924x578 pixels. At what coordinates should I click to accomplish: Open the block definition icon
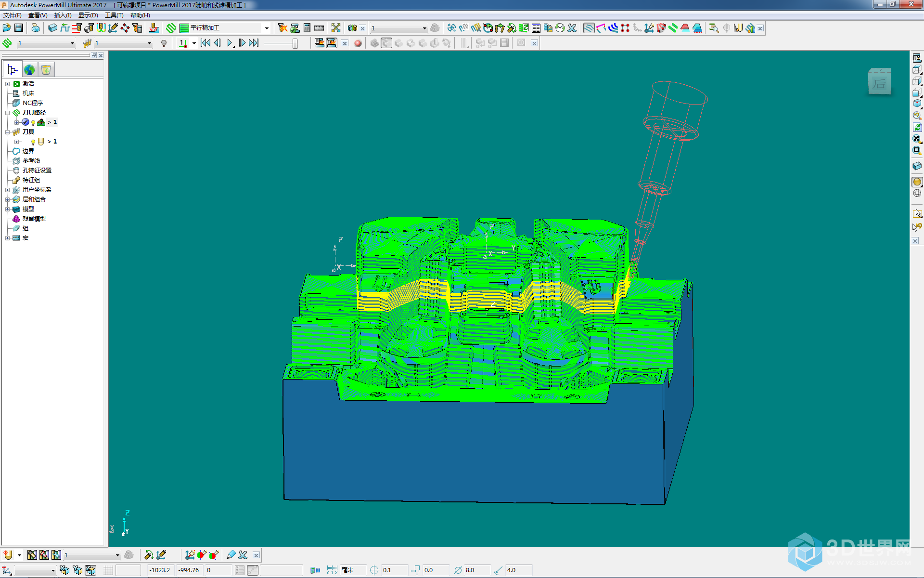(53, 28)
